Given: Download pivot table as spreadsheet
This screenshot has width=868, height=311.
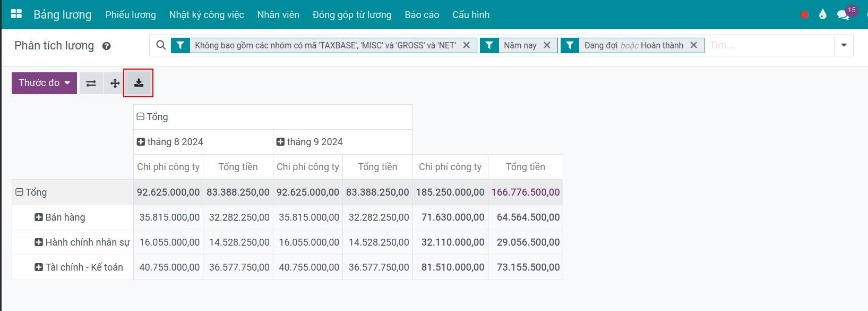Looking at the screenshot, I should pos(139,83).
